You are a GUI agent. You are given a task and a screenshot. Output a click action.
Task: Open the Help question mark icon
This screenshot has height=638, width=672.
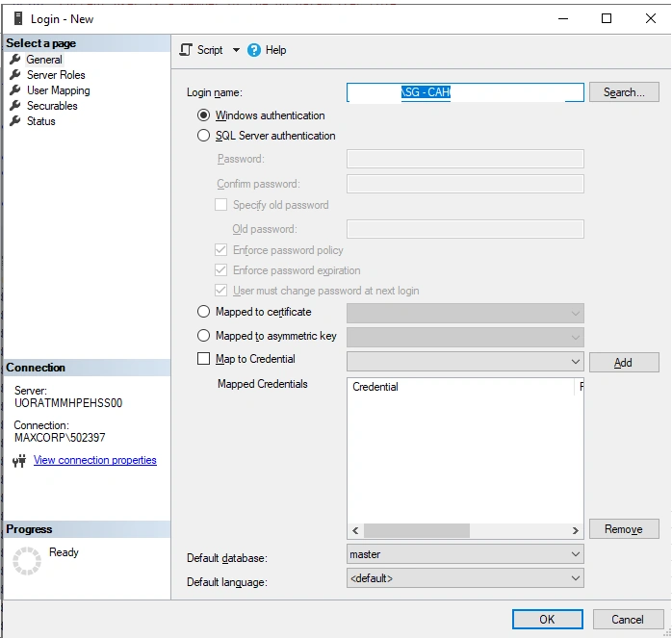(254, 50)
